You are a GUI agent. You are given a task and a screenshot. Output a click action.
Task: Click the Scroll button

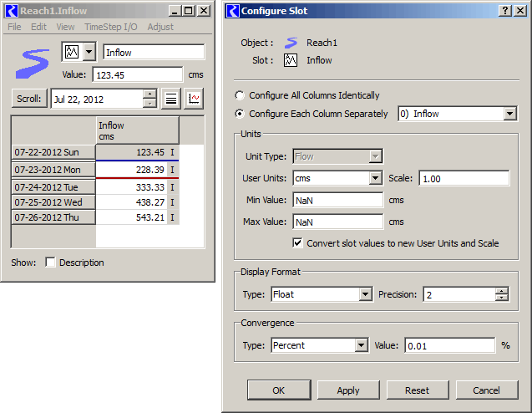click(x=29, y=99)
